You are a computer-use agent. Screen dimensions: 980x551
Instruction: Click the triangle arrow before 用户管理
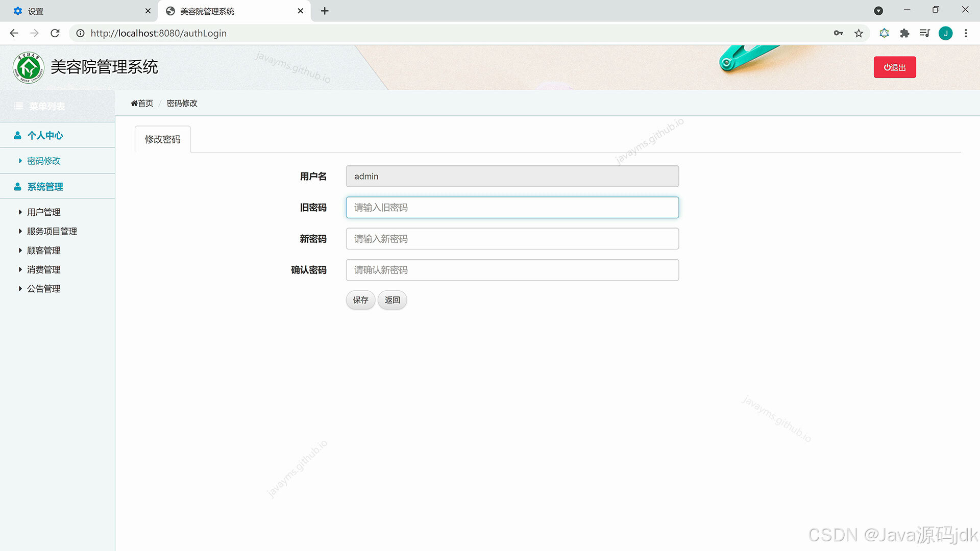click(20, 212)
